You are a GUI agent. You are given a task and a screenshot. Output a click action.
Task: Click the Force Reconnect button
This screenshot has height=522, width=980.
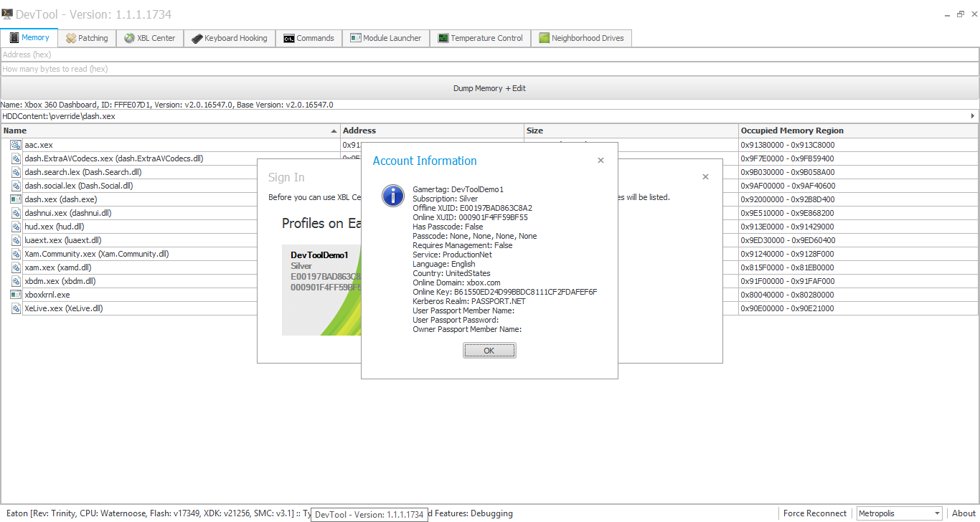pos(815,513)
